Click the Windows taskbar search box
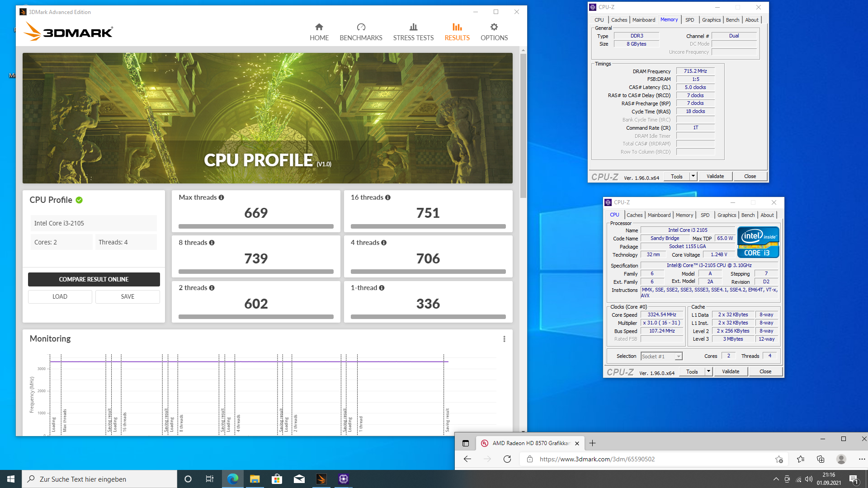Viewport: 868px width, 488px height. click(99, 479)
